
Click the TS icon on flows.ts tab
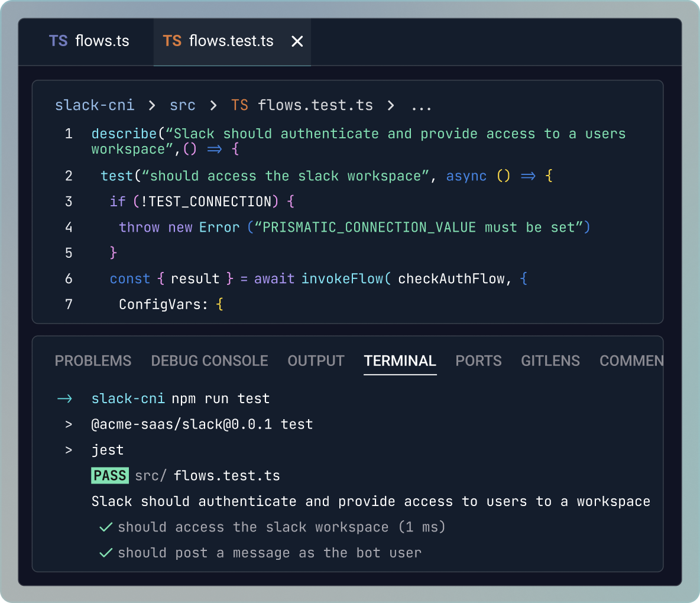coord(58,41)
